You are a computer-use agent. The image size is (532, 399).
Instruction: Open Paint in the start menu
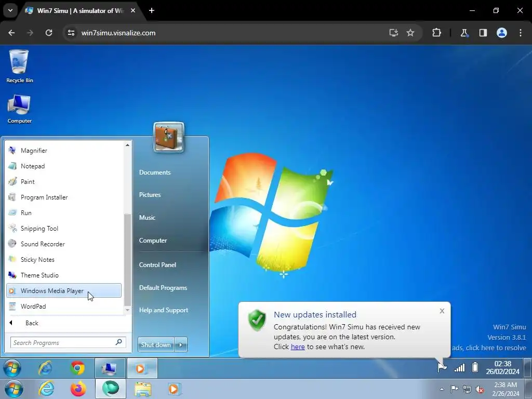coord(64,181)
